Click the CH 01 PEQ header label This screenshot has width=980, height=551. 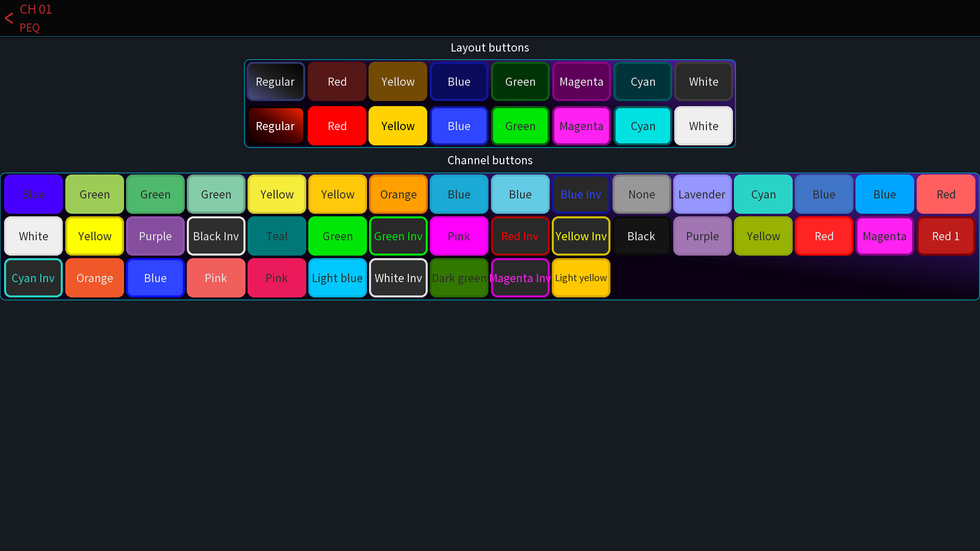(36, 18)
